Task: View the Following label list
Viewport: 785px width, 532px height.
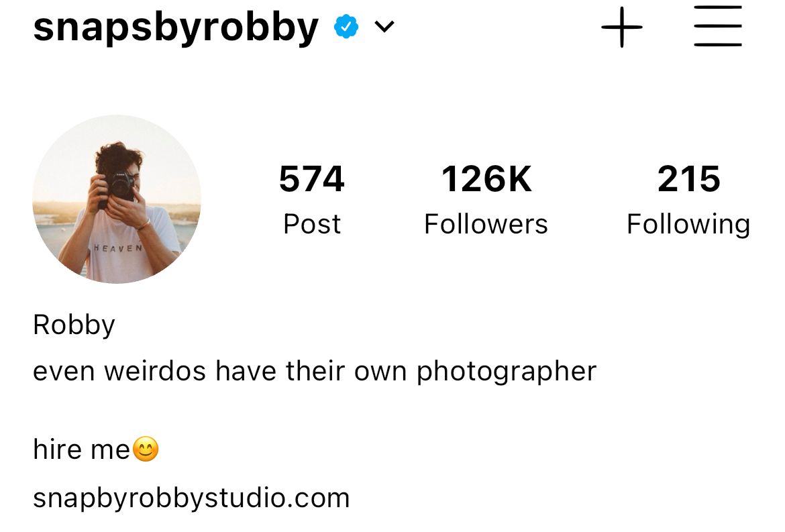Action: click(688, 225)
